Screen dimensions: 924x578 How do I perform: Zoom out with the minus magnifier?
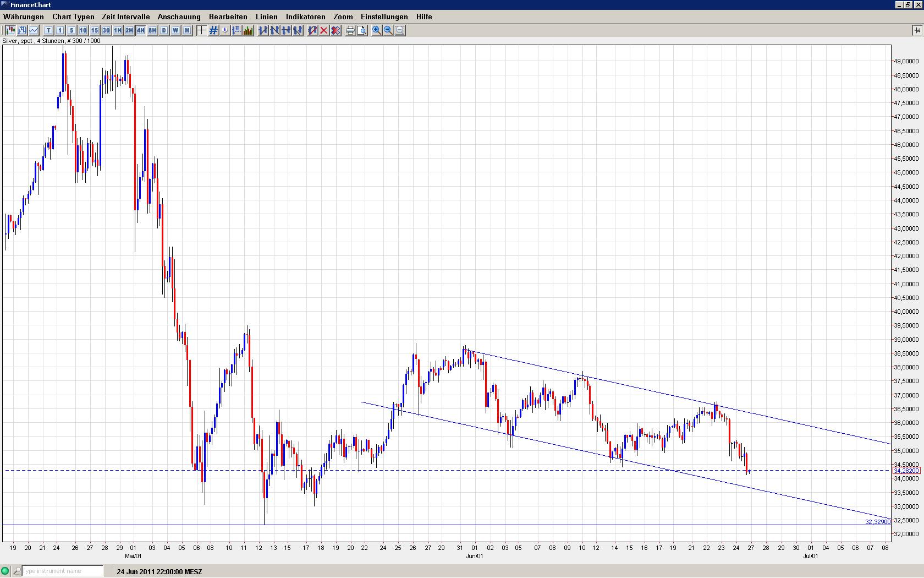(388, 30)
